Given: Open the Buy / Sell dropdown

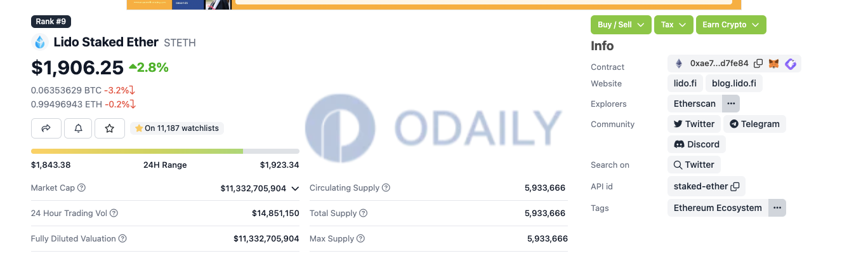Looking at the screenshot, I should tap(621, 25).
